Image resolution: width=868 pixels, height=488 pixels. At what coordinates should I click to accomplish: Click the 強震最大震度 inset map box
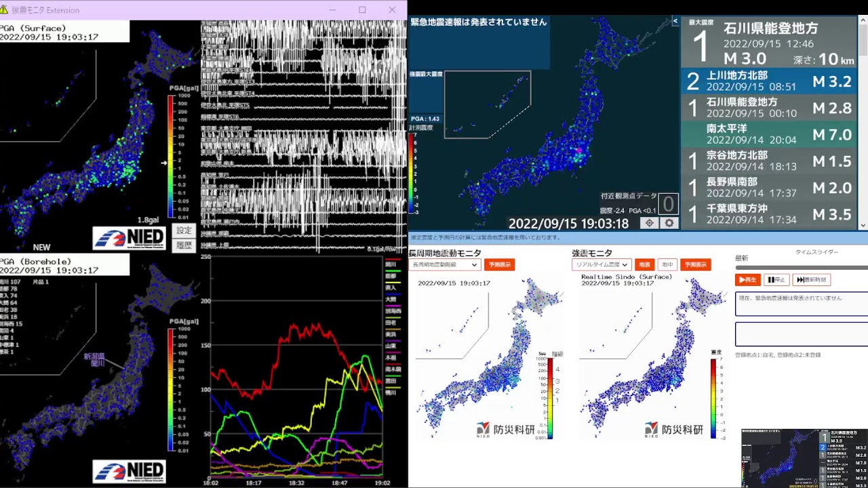point(488,104)
